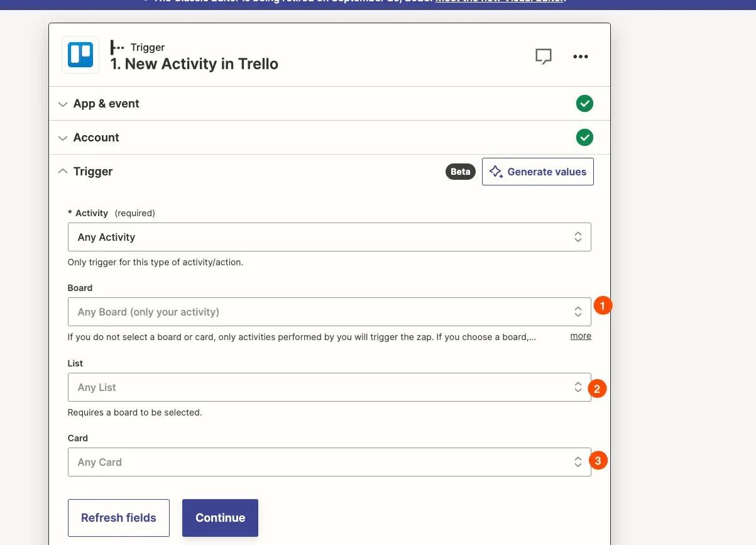The image size is (756, 545).
Task: Click the orange number 2 marker
Action: pyautogui.click(x=596, y=389)
